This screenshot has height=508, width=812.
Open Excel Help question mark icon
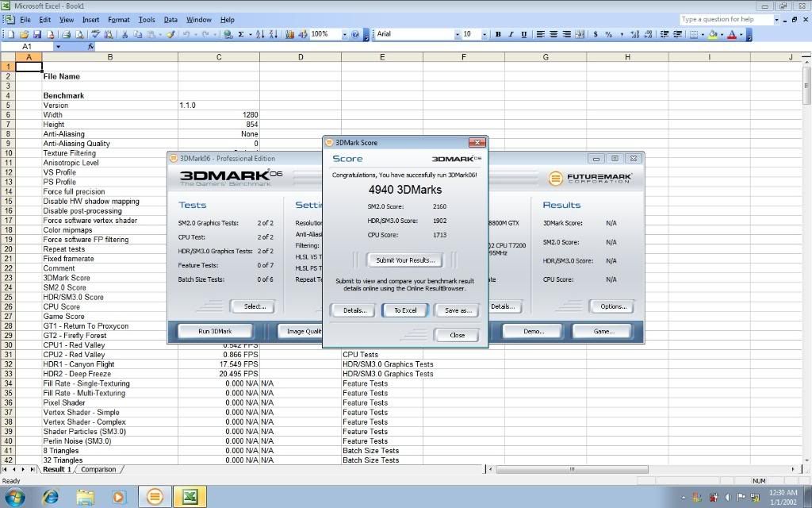coord(355,34)
